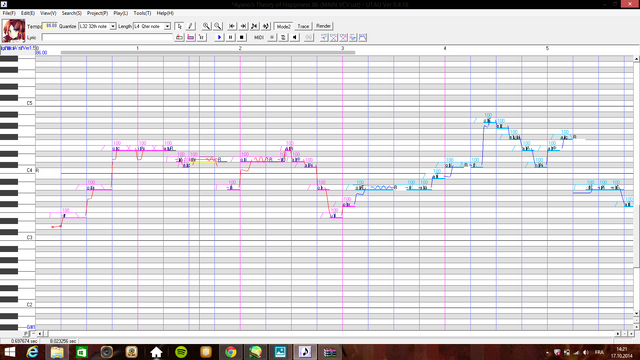This screenshot has width=640, height=360.
Task: Open the Windows Start button
Action: point(10,352)
